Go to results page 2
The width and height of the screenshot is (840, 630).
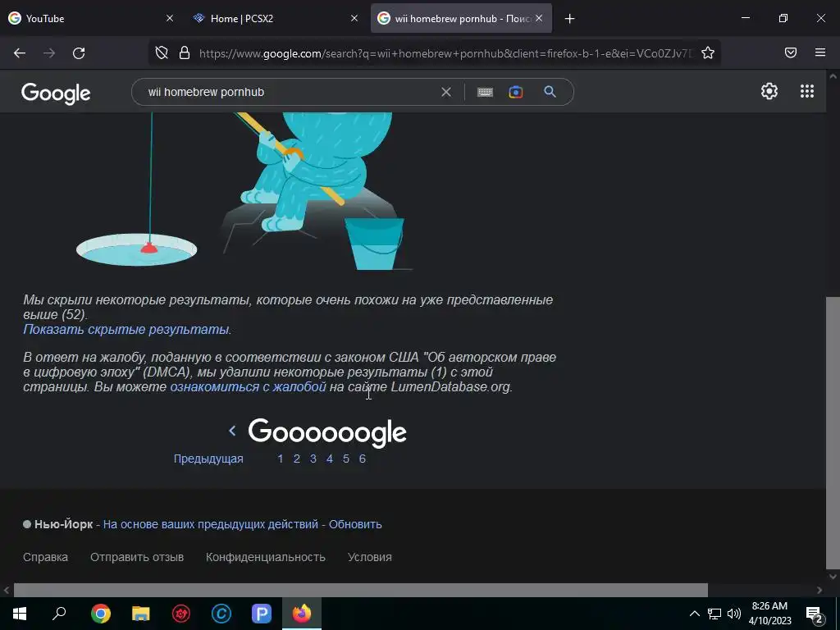pyautogui.click(x=296, y=459)
